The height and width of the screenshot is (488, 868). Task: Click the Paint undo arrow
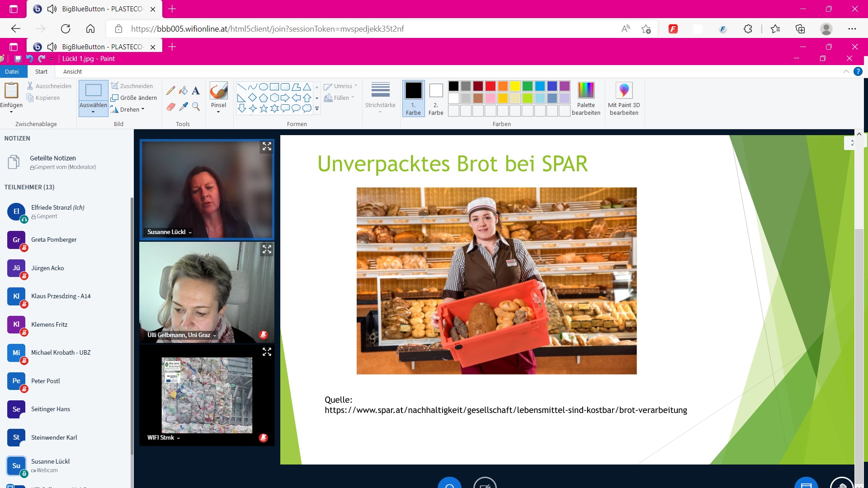tap(30, 59)
